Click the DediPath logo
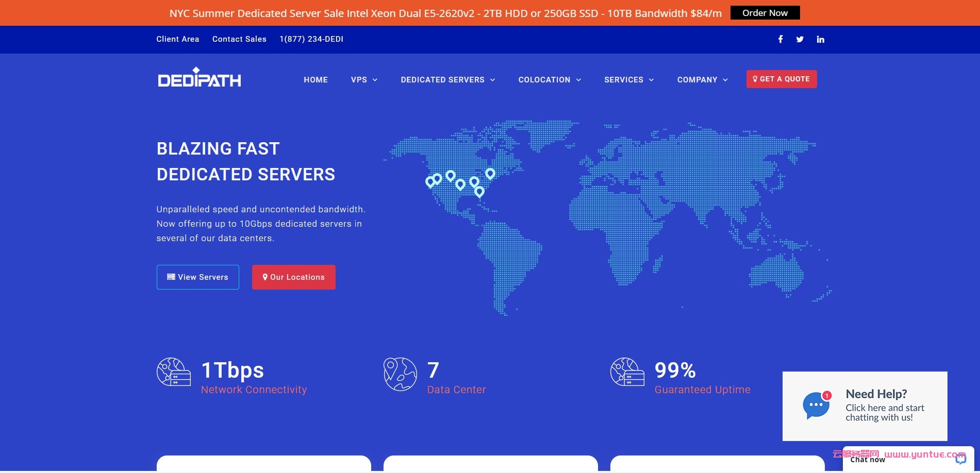 click(200, 78)
